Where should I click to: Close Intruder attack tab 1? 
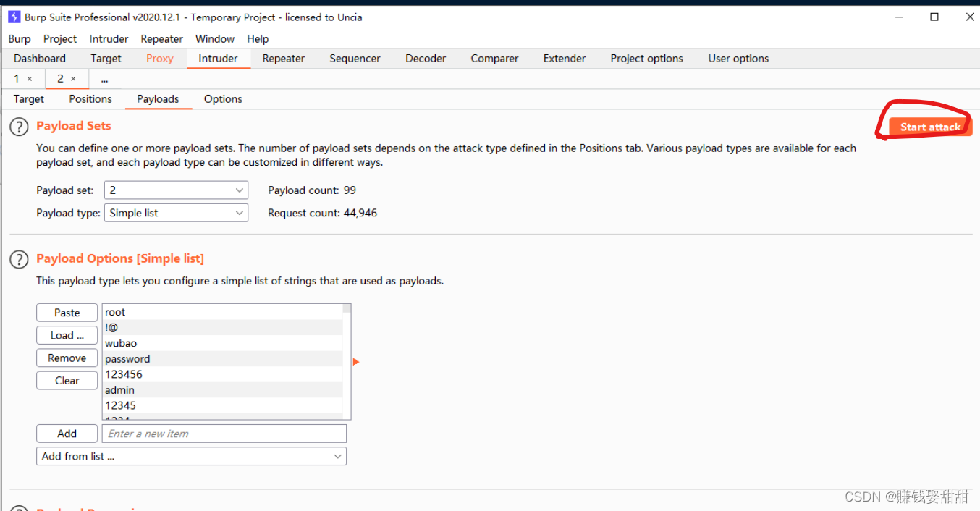(30, 79)
